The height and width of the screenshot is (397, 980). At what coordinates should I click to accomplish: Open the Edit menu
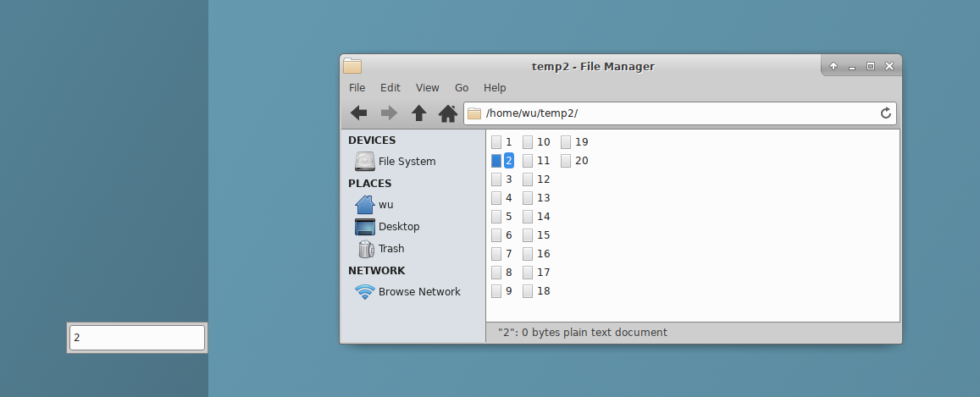click(x=390, y=88)
